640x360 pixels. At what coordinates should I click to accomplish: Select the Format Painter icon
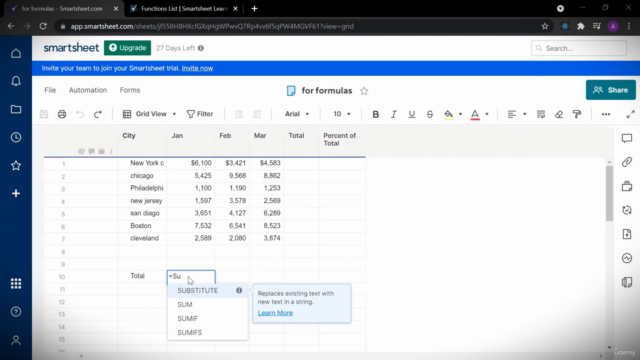(x=577, y=114)
